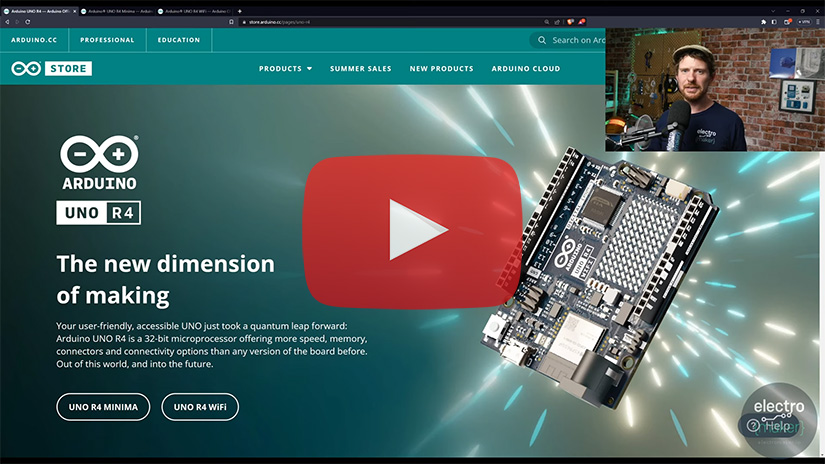Toggle the browser sidebar panel icon
Image resolution: width=825 pixels, height=464 pixels.
click(774, 22)
